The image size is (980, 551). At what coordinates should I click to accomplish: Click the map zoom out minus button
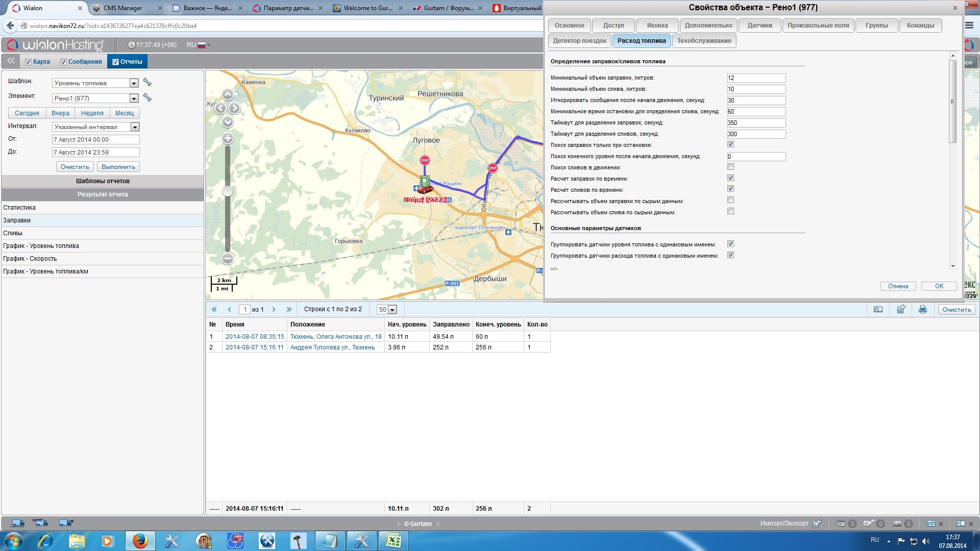228,259
